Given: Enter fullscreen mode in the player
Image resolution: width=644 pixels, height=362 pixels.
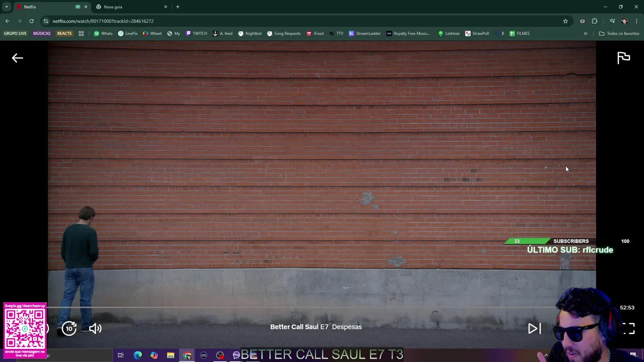Looking at the screenshot, I should [x=628, y=328].
